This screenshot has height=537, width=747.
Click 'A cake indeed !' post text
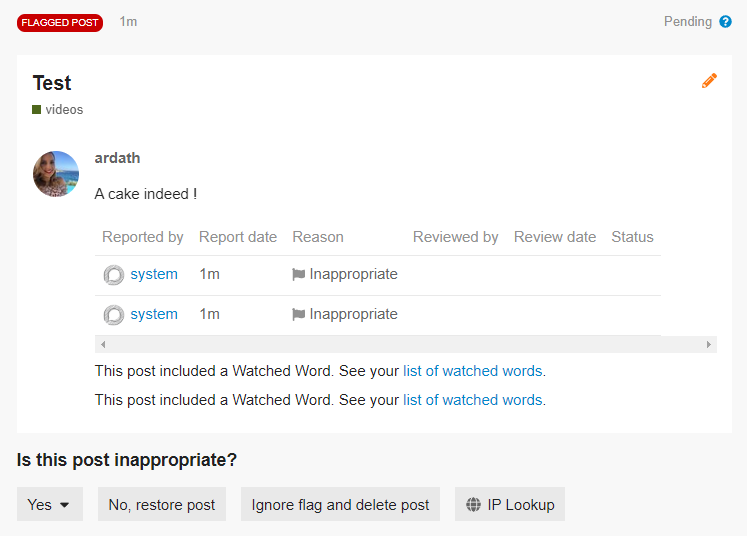point(146,194)
